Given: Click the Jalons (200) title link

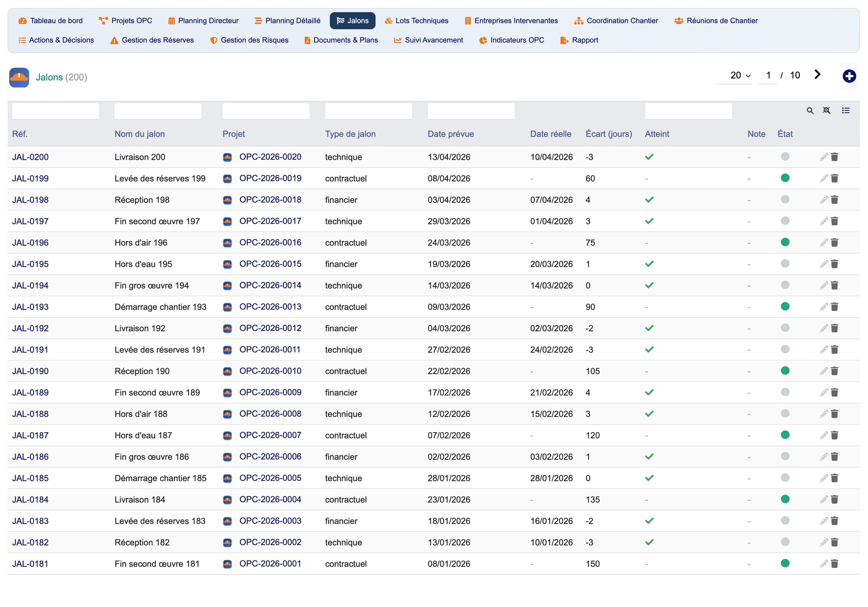Looking at the screenshot, I should tap(62, 77).
